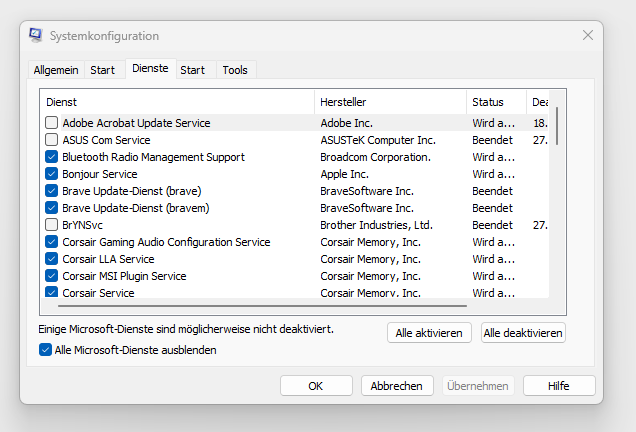Click 'Brother Industries, Ltd.' cell

pos(376,225)
